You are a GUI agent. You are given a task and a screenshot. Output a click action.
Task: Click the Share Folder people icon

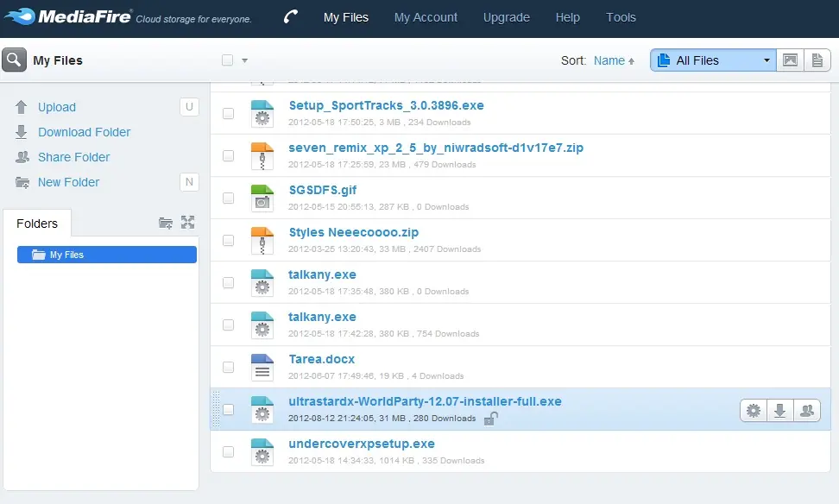(22, 157)
